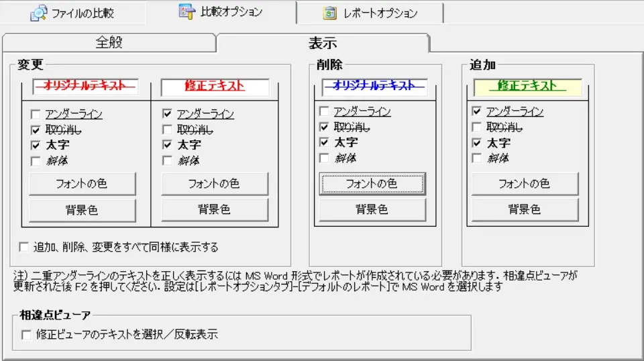The height and width of the screenshot is (361, 644).
Task: Check 修正ビューアのテキストを選択／反転表示
Action: coord(26,335)
